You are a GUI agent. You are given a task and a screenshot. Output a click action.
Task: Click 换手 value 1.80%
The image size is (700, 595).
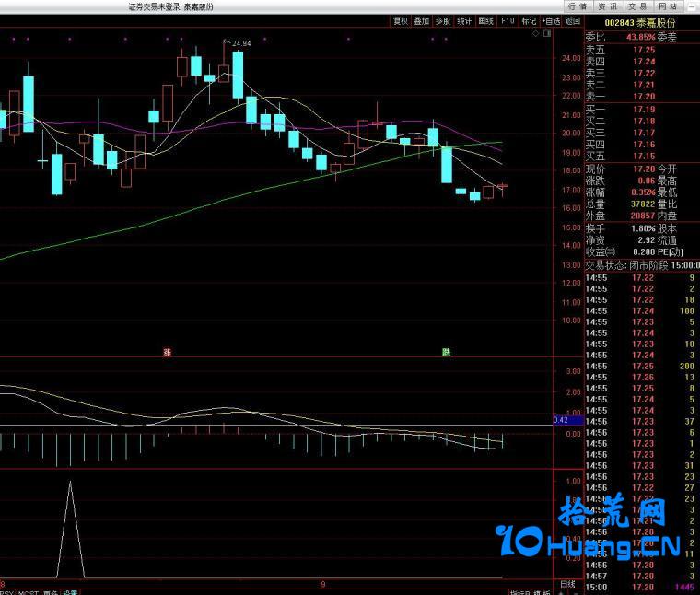[643, 228]
